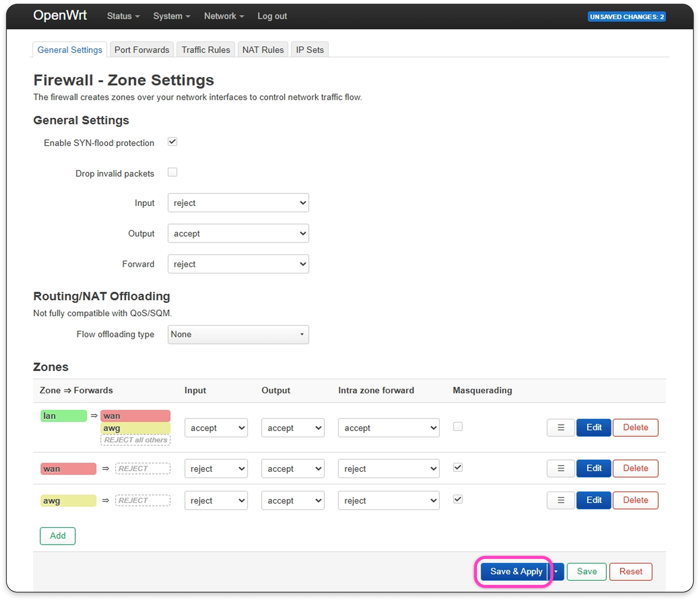Image resolution: width=700 pixels, height=601 pixels.
Task: Open the Save & Apply dropdown arrow
Action: 556,571
